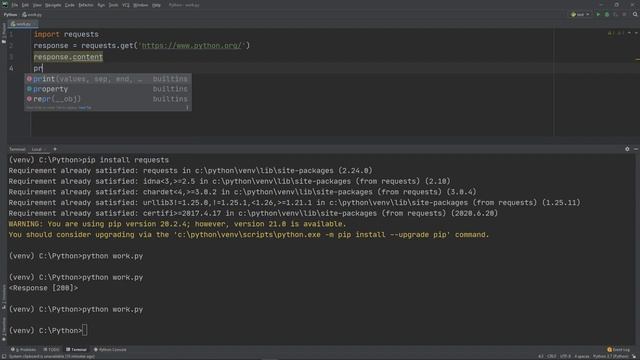Open the Code menu
640x360 pixels.
click(70, 5)
